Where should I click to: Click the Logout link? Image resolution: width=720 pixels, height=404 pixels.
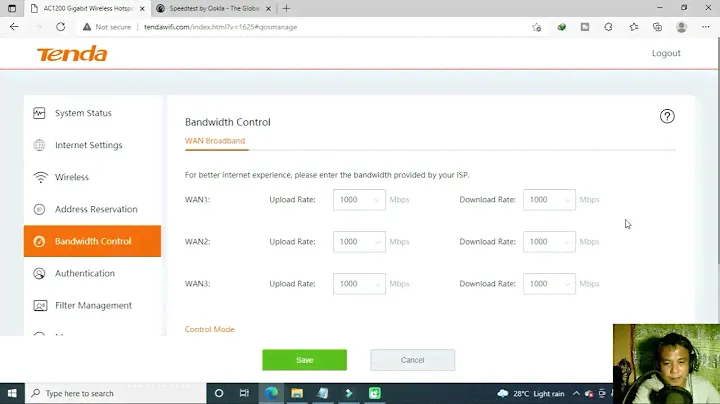coord(666,53)
